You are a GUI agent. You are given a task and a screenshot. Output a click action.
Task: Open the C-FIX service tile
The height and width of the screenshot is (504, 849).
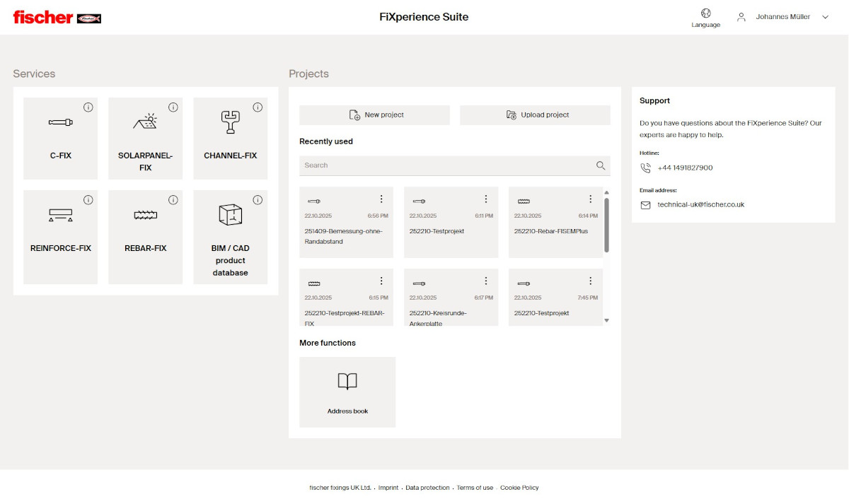[x=60, y=139]
